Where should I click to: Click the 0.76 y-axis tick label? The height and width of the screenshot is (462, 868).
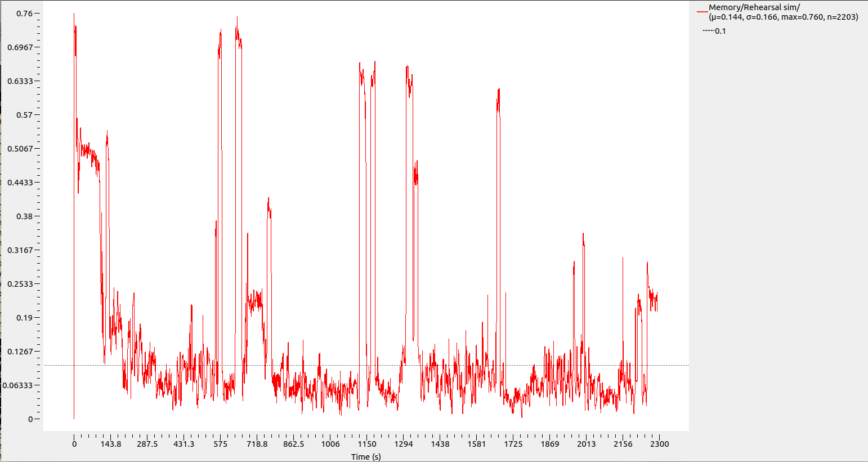point(24,14)
